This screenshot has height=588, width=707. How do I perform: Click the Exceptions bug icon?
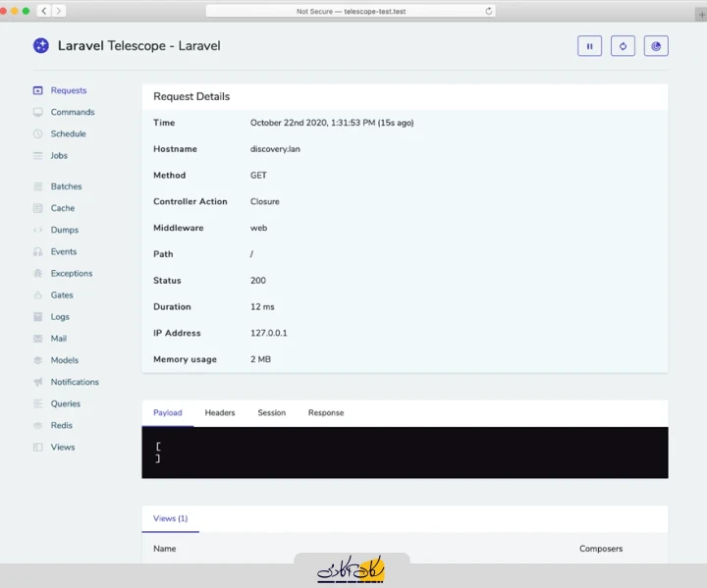click(x=38, y=273)
